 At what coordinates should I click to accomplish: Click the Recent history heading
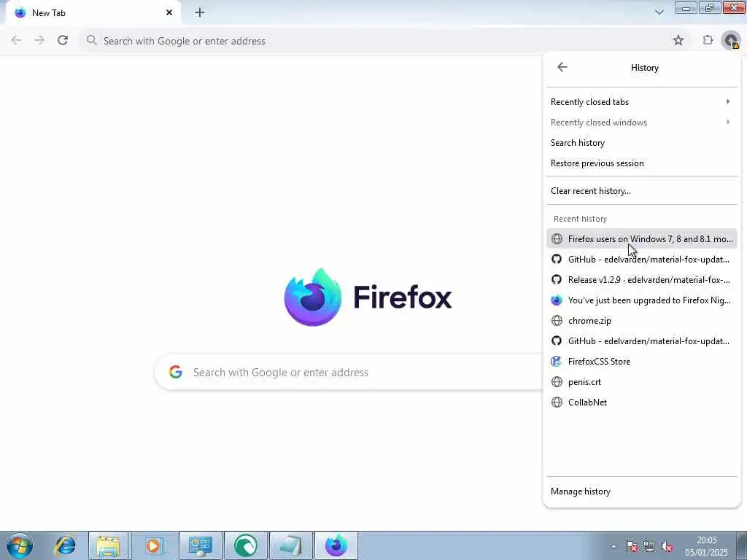click(x=580, y=219)
